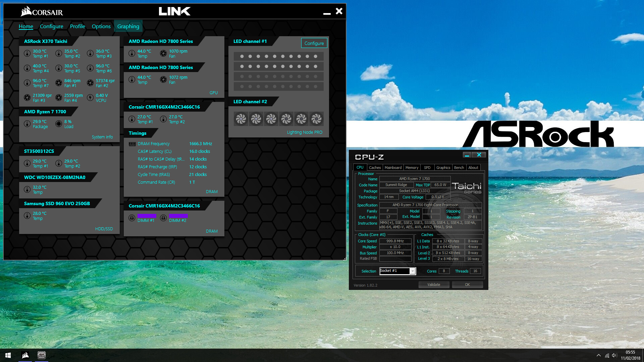The image size is (644, 362).
Task: Open the About tab in CPU-Z
Action: pos(473,168)
